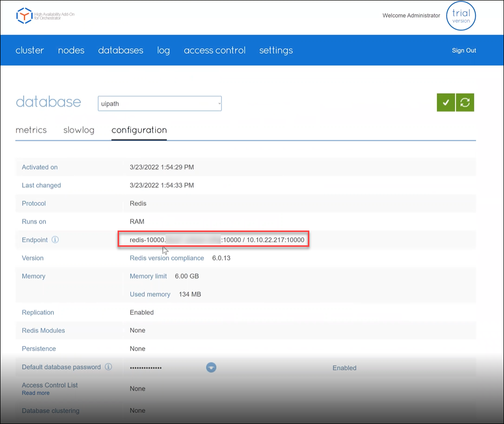Switch to the slowlog tab

tap(79, 130)
